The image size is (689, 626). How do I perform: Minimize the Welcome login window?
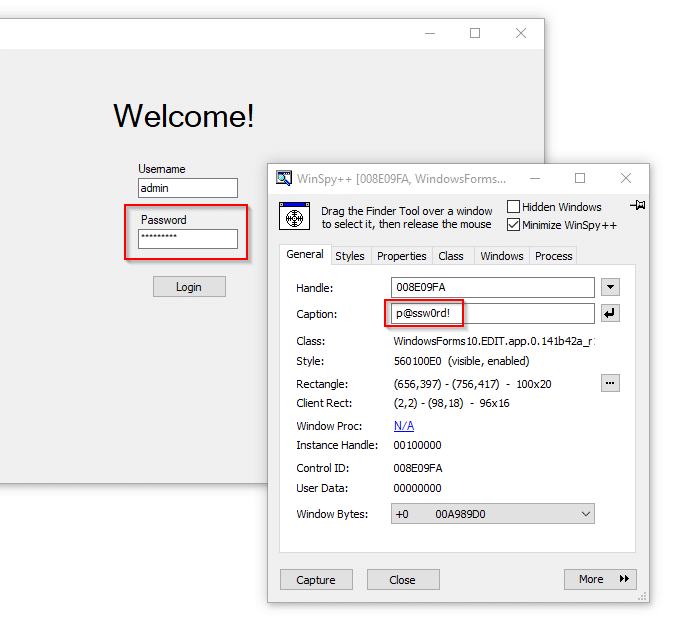(x=430, y=33)
